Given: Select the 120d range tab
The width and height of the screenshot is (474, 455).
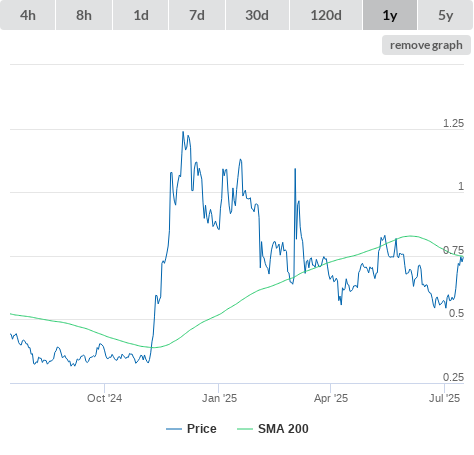Looking at the screenshot, I should pyautogui.click(x=326, y=15).
